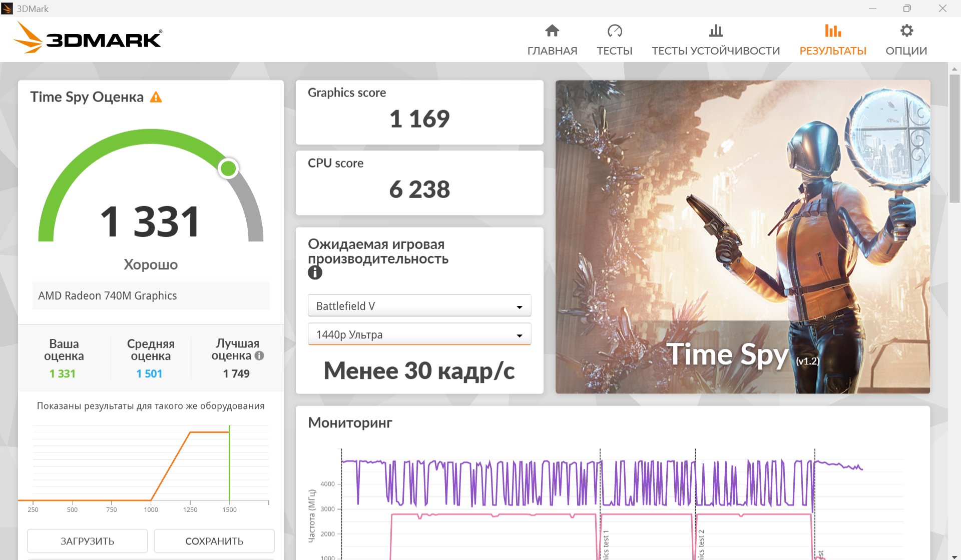The width and height of the screenshot is (961, 560).
Task: Open the Battlefield V game dropdown
Action: pos(419,306)
